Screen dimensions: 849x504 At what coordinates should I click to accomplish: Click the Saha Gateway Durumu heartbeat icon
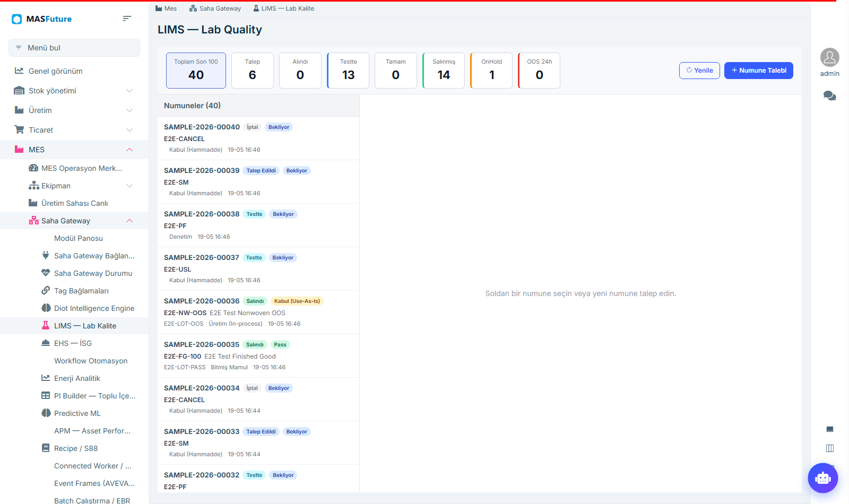pyautogui.click(x=46, y=273)
